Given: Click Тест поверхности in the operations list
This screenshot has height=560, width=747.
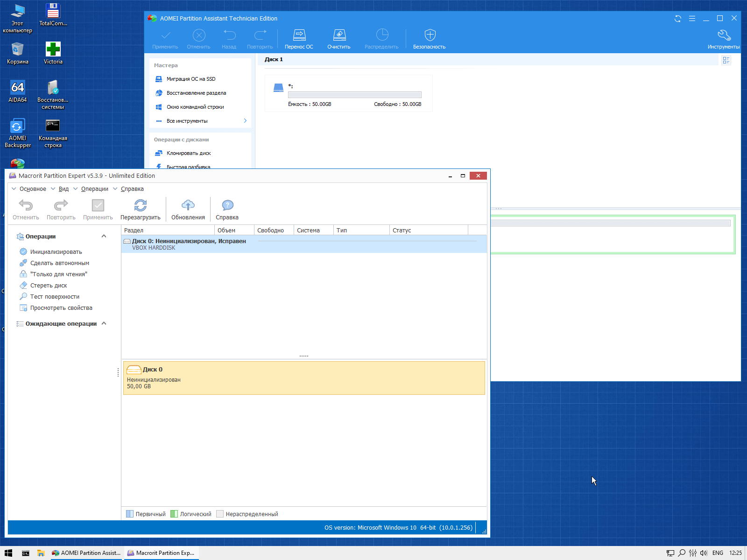Looking at the screenshot, I should click(x=55, y=297).
